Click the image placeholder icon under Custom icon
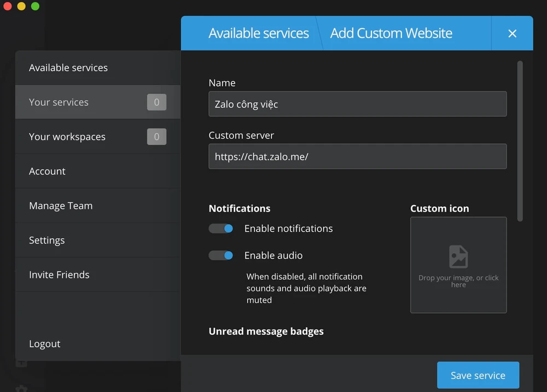 (x=458, y=256)
